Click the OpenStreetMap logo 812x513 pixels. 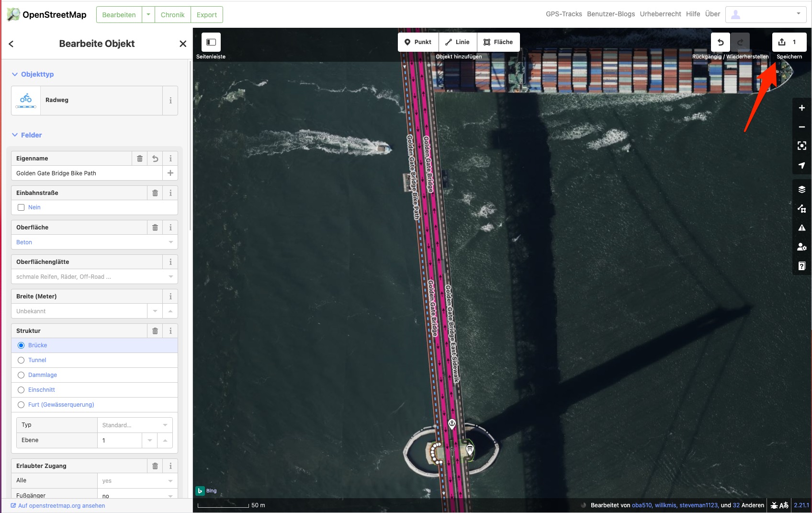click(x=46, y=14)
